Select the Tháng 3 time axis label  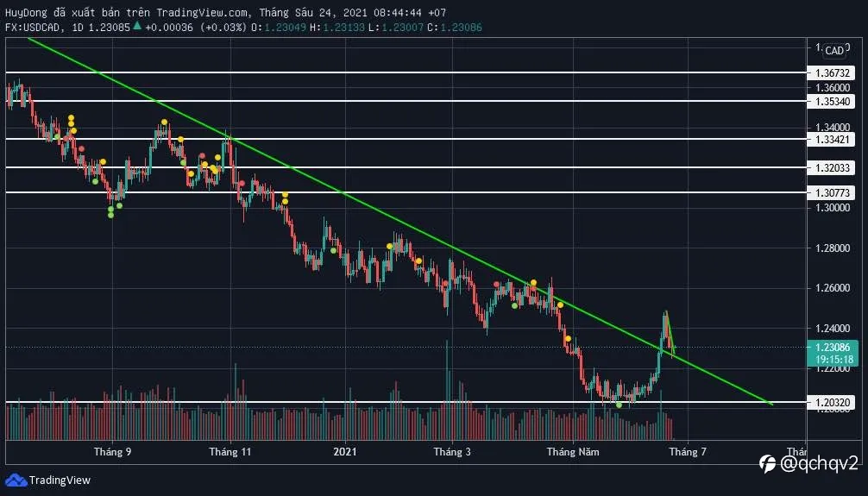(x=452, y=452)
